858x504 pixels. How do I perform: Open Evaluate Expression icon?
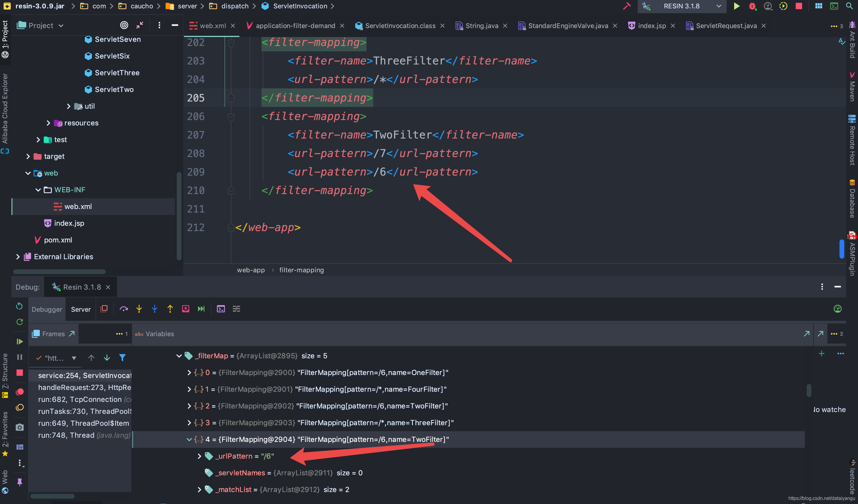coord(221,309)
